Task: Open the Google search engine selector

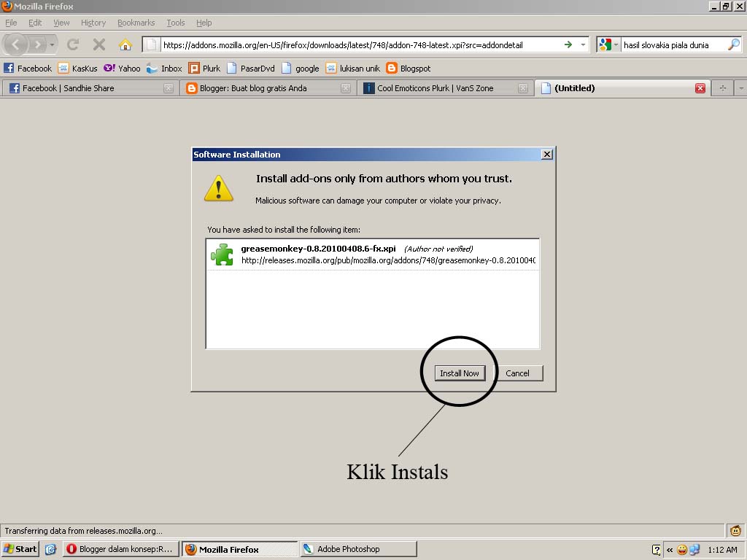Action: click(608, 44)
